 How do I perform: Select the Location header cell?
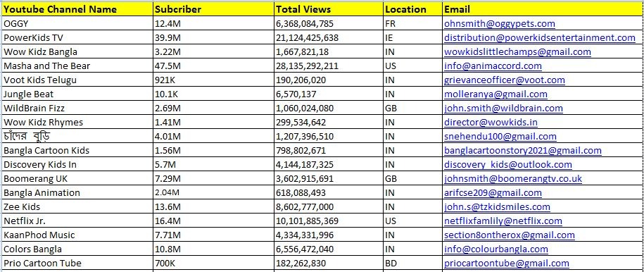[413, 9]
